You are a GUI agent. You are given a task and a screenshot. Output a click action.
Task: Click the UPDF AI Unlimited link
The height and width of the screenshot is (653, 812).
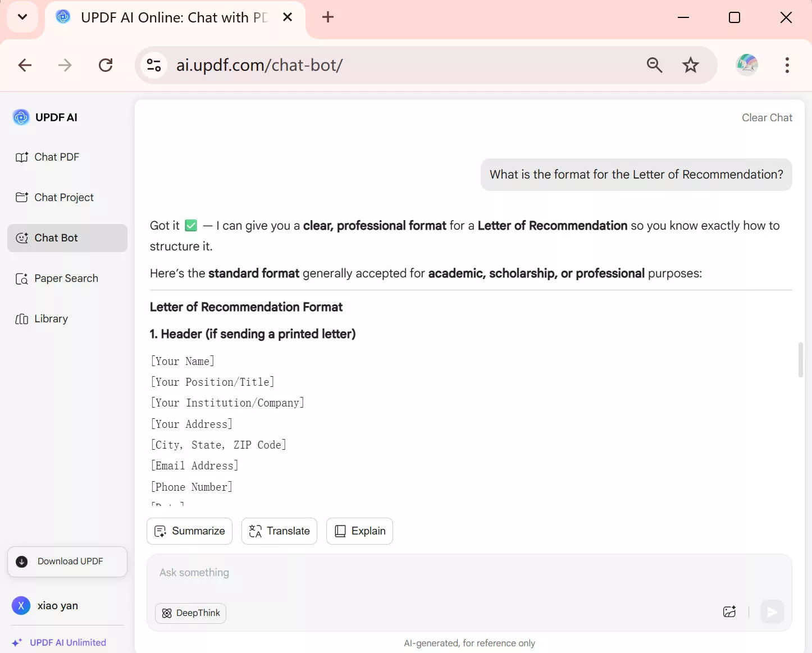[x=59, y=642]
